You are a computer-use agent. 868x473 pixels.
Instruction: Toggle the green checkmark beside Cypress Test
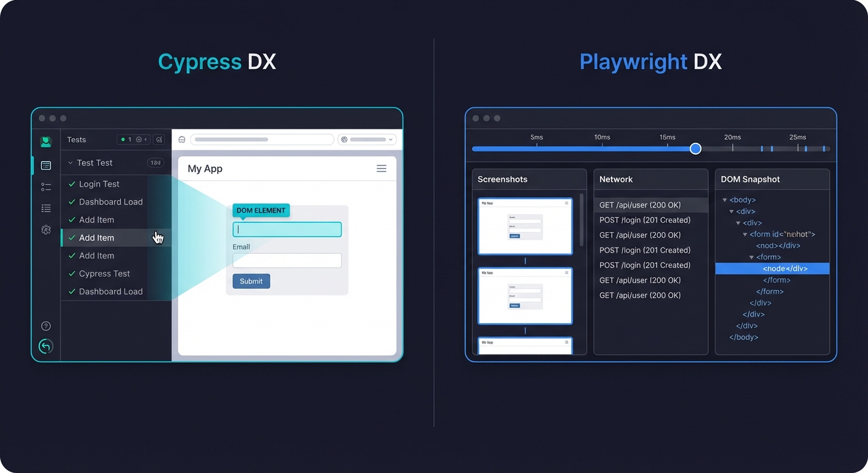71,273
